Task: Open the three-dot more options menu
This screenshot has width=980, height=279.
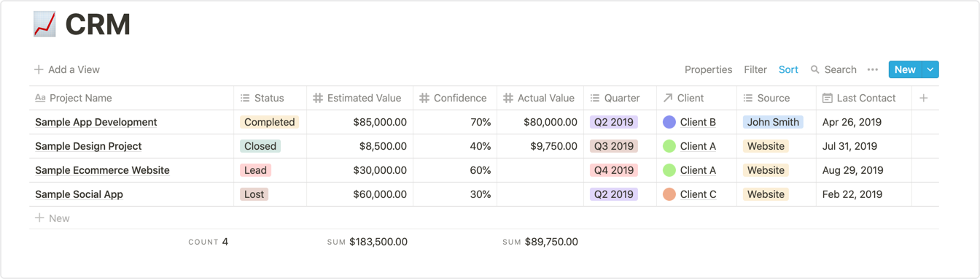Action: pos(873,69)
